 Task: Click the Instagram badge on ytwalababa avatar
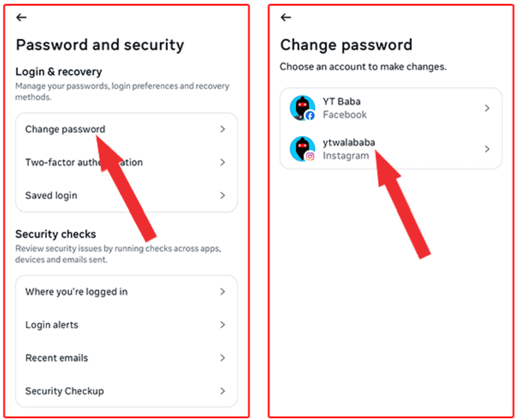click(310, 156)
